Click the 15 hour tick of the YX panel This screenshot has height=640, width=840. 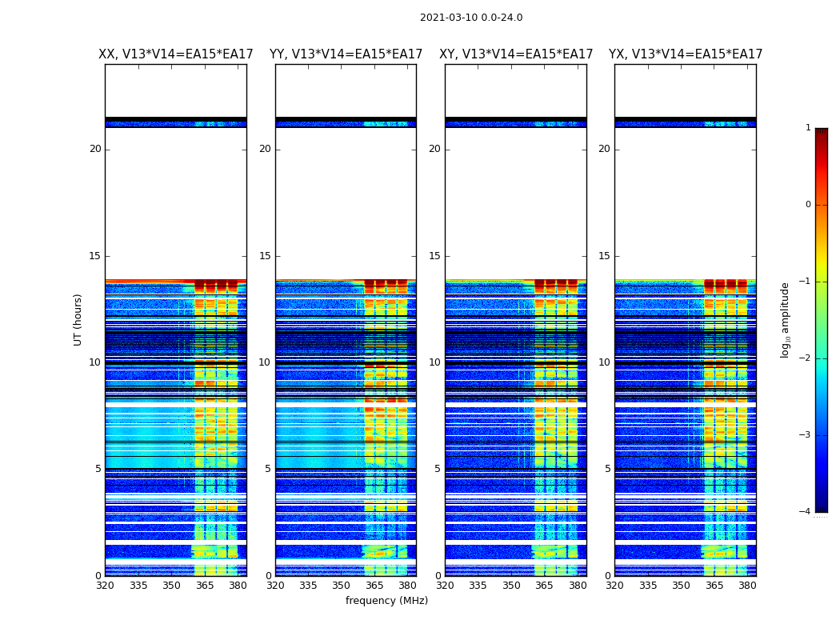(604, 256)
